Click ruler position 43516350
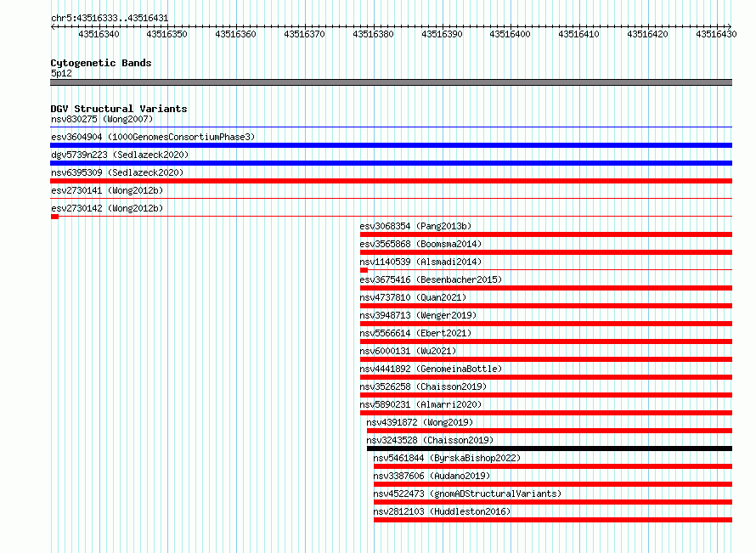This screenshot has width=756, height=553. tap(166, 34)
